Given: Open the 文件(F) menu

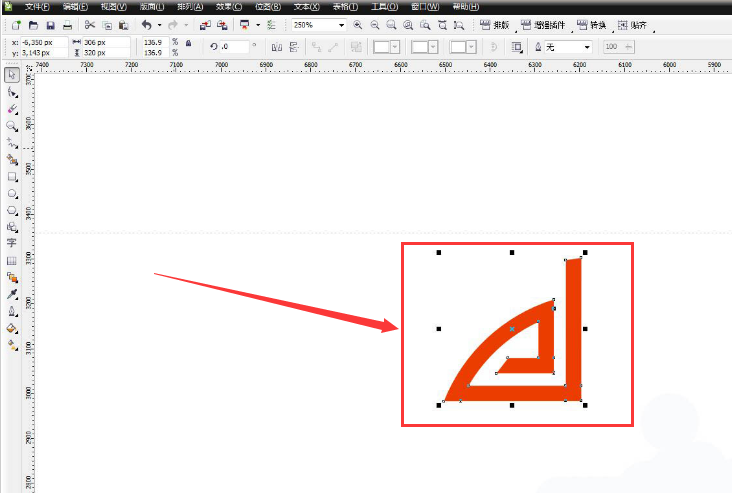Looking at the screenshot, I should tap(37, 7).
